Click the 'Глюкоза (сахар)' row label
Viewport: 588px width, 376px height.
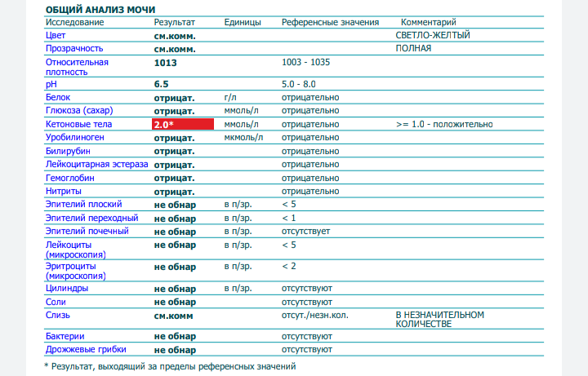80,111
